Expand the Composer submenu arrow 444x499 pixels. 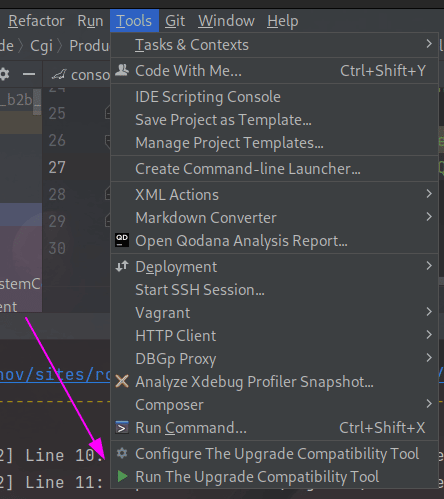coord(429,404)
